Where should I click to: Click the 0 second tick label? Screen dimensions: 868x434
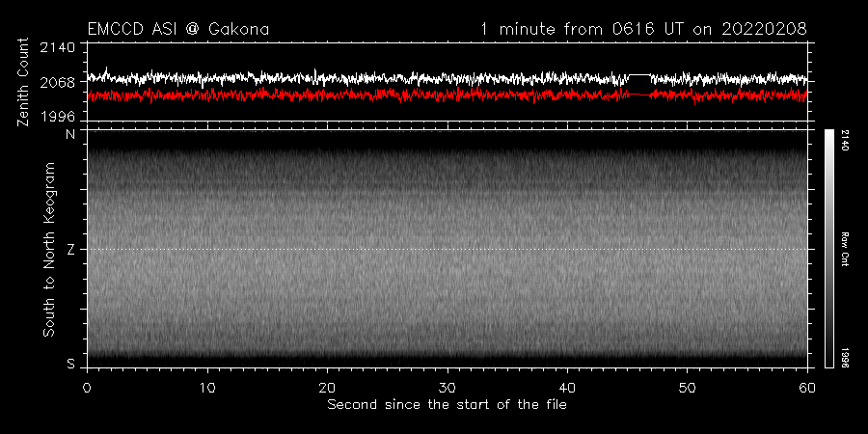coord(87,388)
